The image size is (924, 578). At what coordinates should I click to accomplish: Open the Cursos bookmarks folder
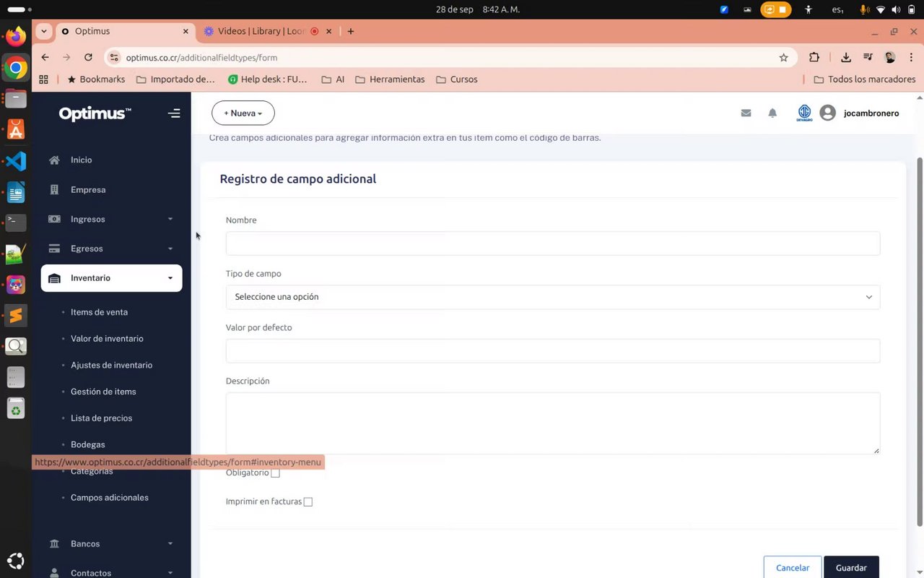(x=456, y=79)
